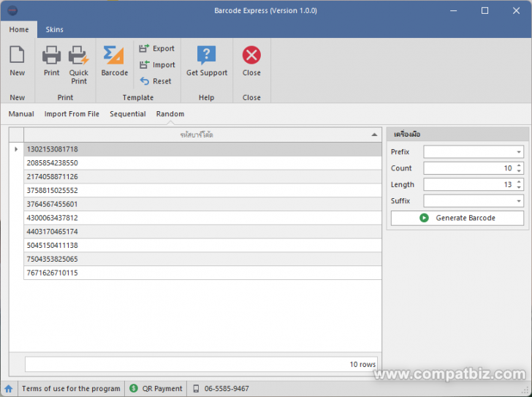Click the Print icon in the ribbon

[x=52, y=55]
